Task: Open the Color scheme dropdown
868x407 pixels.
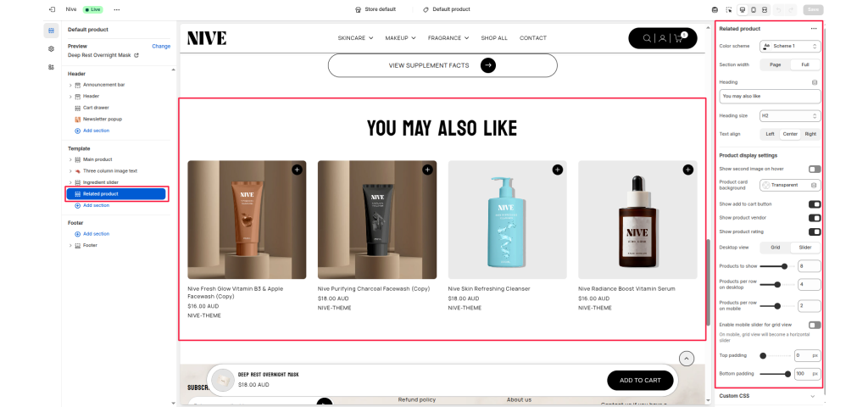Action: pos(790,46)
